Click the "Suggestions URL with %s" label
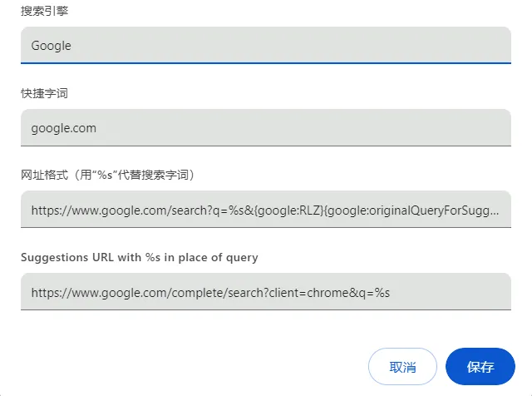The height and width of the screenshot is (396, 532). [x=140, y=257]
